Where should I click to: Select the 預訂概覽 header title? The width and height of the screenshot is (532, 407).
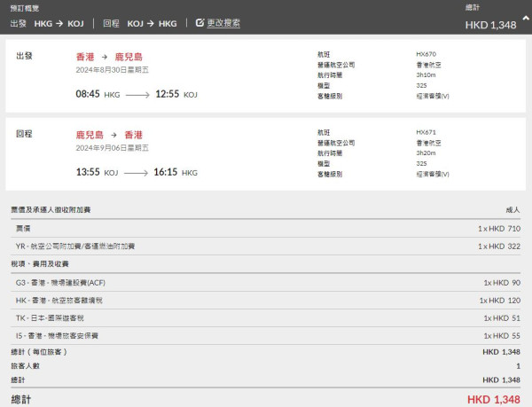point(25,9)
